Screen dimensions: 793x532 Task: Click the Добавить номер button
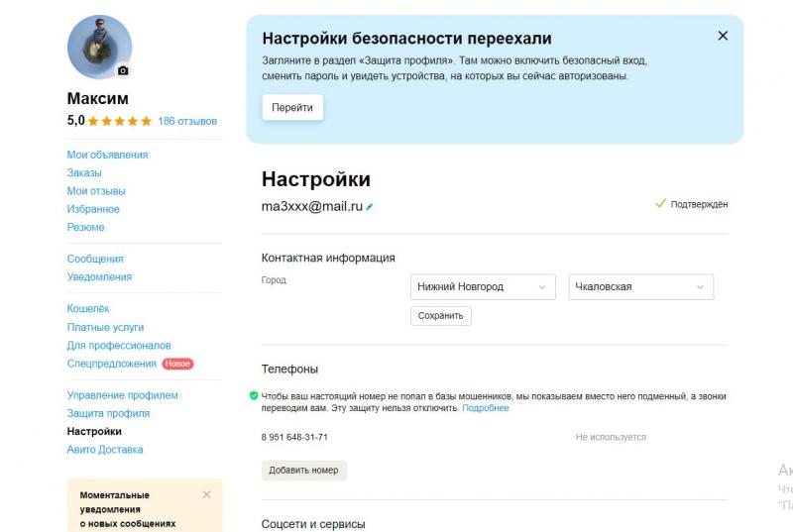[303, 471]
